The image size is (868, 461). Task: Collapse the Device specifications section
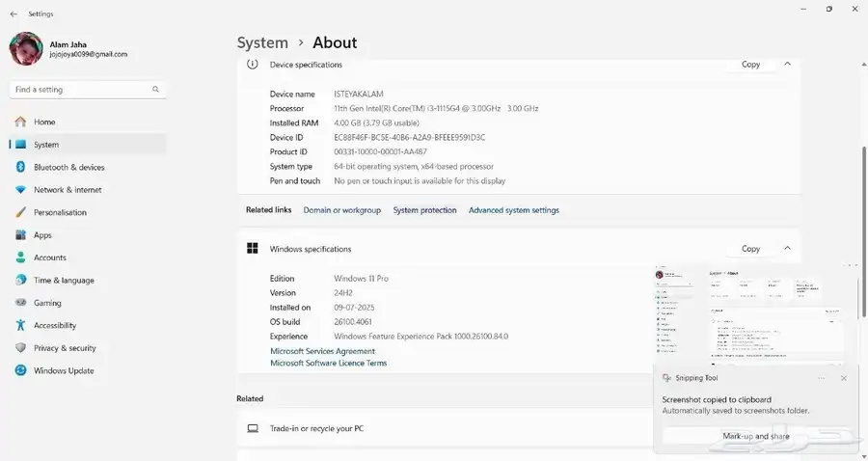pyautogui.click(x=787, y=65)
